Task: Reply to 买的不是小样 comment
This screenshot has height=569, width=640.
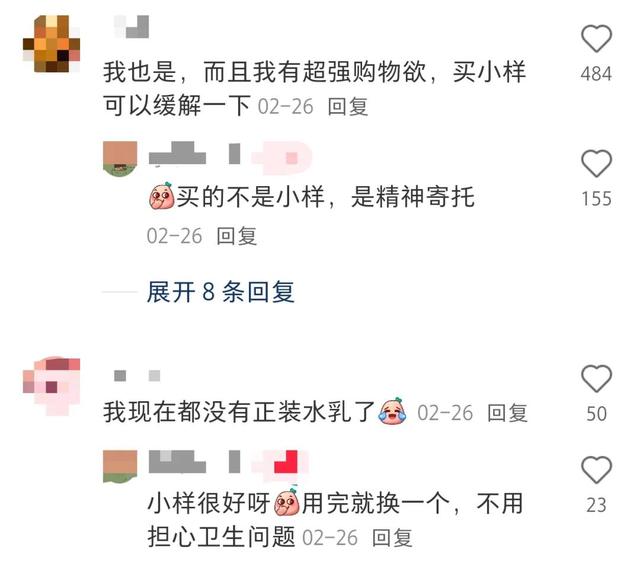Action: point(236,236)
